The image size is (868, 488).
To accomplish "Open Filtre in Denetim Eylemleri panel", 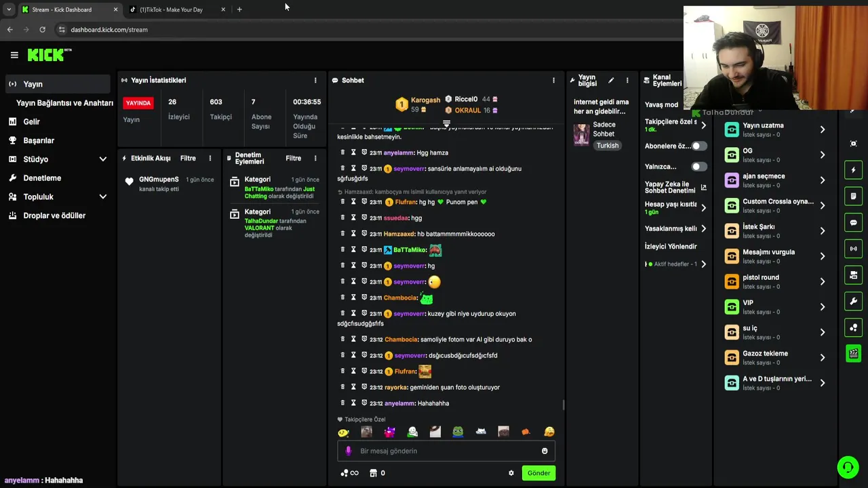I will tap(293, 158).
